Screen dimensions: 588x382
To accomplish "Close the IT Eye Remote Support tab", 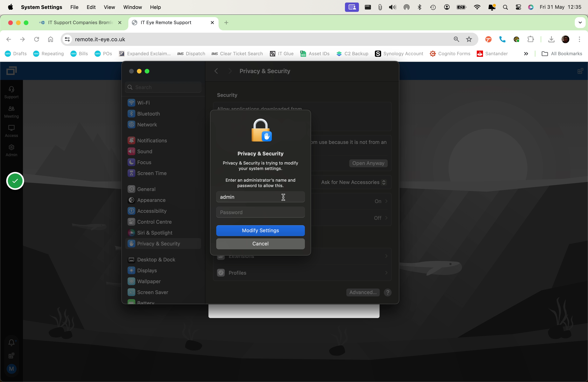I will coord(212,23).
